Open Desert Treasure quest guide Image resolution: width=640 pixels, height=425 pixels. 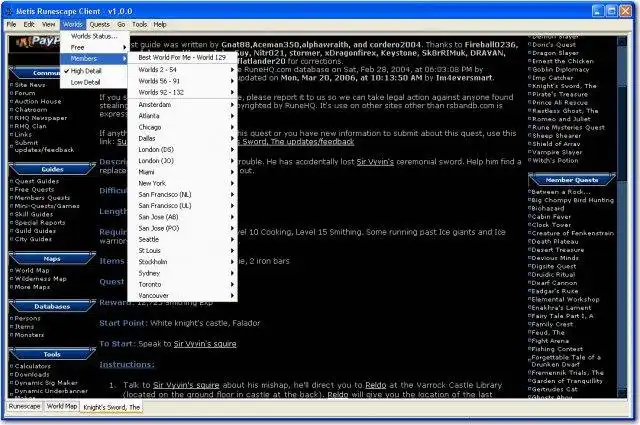pos(558,250)
